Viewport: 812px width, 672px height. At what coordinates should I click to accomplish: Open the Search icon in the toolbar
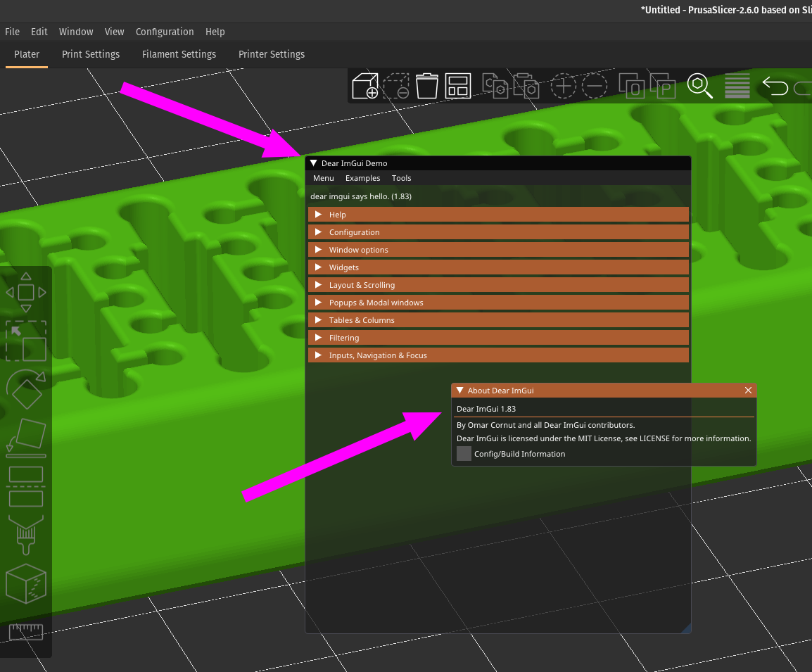[x=700, y=85]
